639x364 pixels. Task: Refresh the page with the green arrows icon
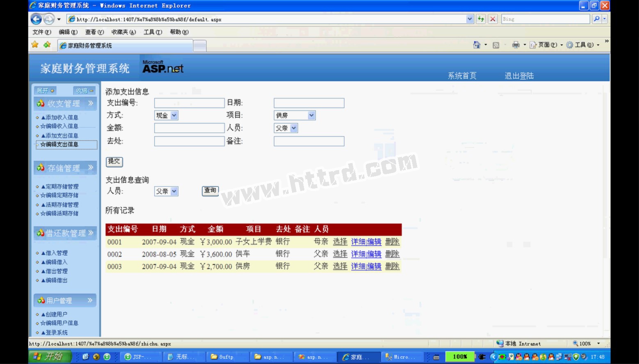click(481, 19)
